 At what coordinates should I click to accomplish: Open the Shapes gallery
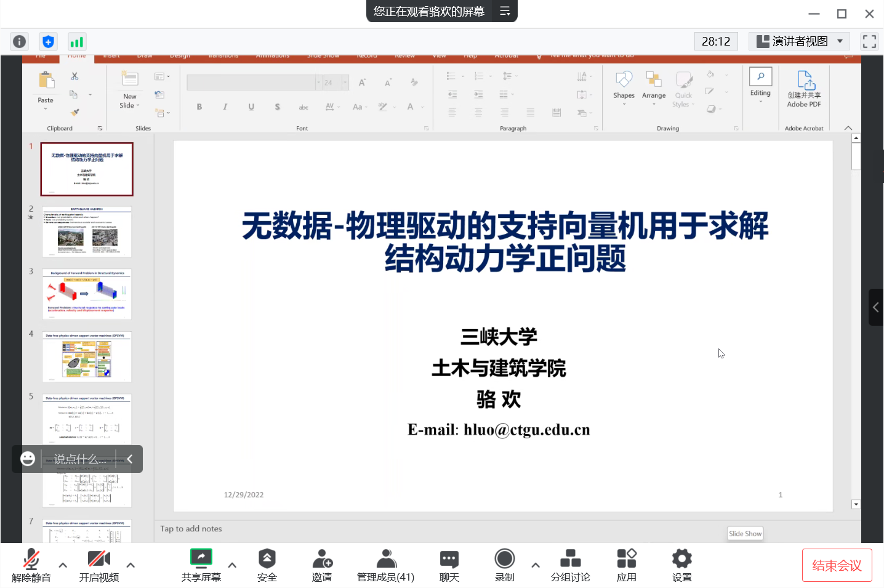(624, 86)
